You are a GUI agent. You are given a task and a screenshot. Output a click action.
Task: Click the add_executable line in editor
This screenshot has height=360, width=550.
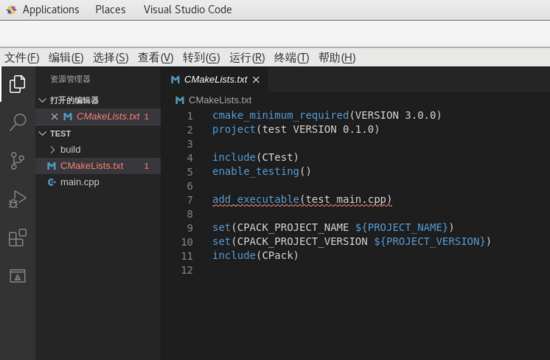point(302,200)
